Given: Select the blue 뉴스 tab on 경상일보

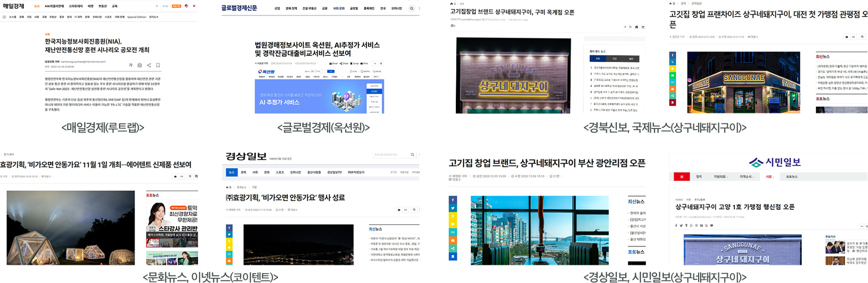Looking at the screenshot, I should (x=232, y=172).
